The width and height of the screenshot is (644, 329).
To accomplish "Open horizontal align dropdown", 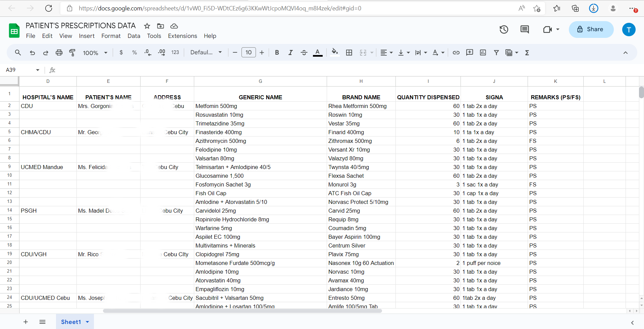I will coord(387,53).
